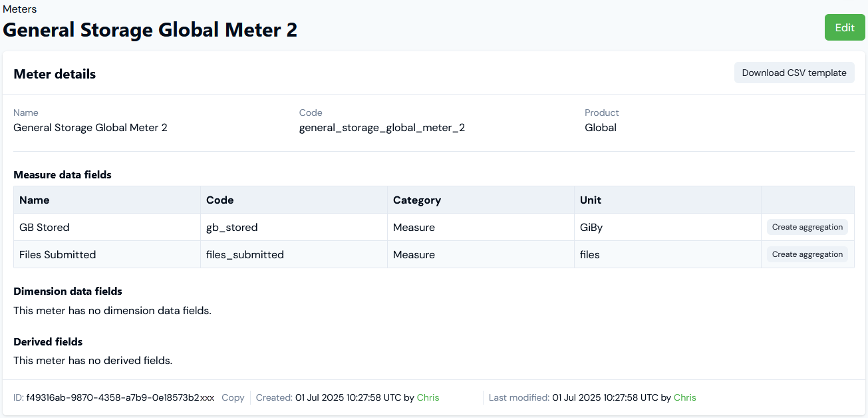The height and width of the screenshot is (418, 868).
Task: Click the 'Derived fields' heading
Action: 48,341
